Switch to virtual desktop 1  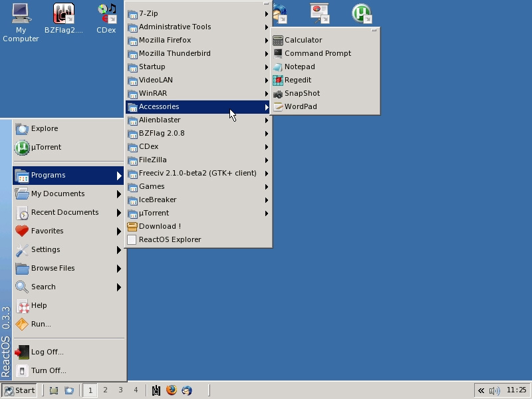(x=90, y=390)
